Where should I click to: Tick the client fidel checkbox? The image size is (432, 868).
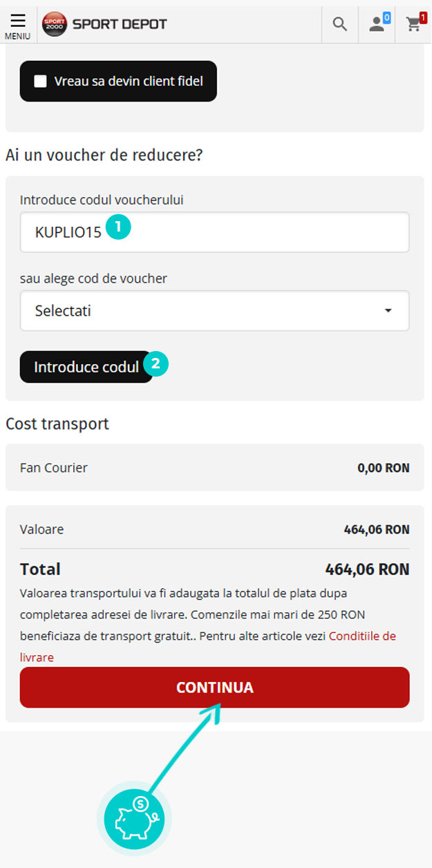coord(41,82)
